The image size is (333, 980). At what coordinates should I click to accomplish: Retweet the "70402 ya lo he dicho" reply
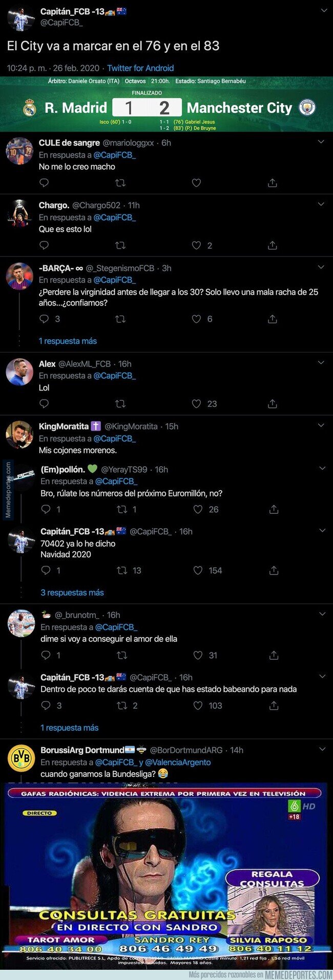[122, 570]
